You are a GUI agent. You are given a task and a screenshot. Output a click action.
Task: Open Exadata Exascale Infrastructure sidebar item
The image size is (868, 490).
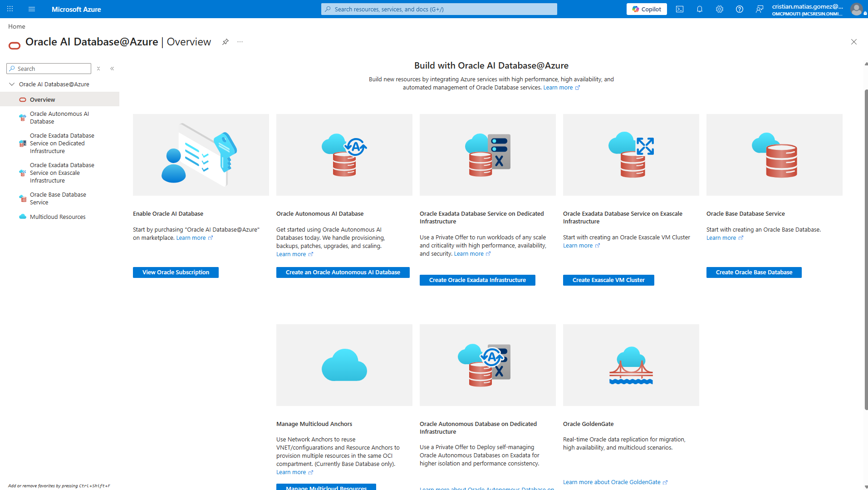click(59, 173)
